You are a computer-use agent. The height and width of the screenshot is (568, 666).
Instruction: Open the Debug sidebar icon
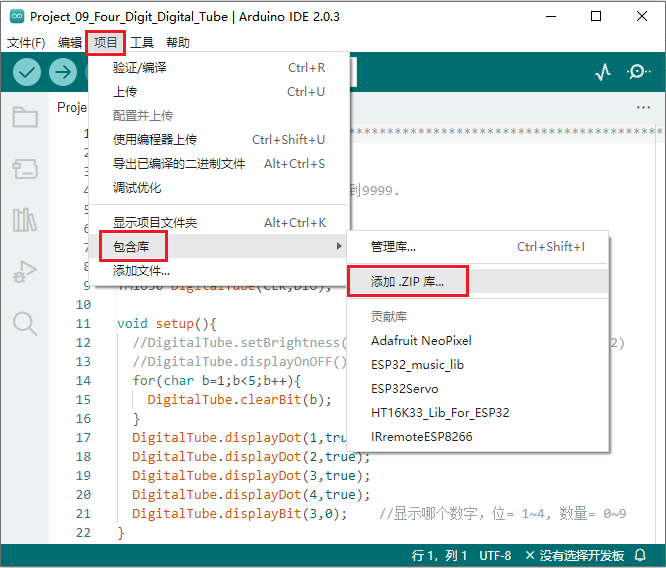click(x=25, y=271)
